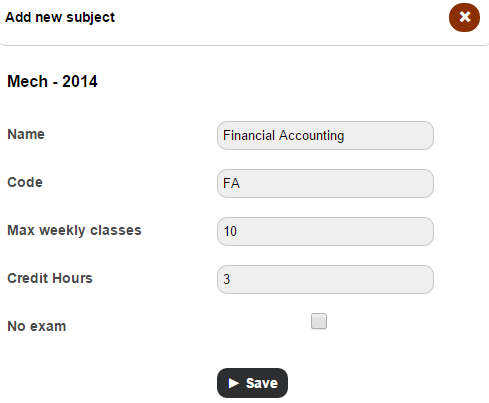Viewport: 489px width, 403px height.
Task: Click the Name field label
Action: pyautogui.click(x=26, y=134)
